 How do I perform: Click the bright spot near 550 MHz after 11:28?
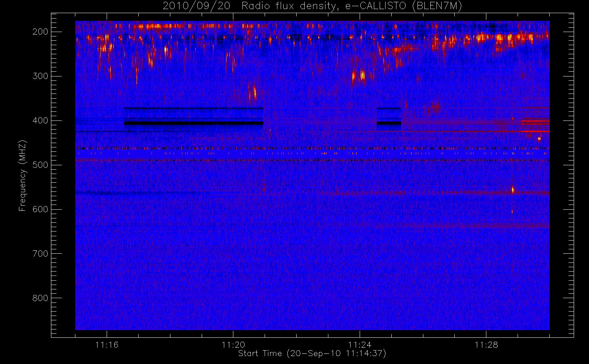click(513, 190)
